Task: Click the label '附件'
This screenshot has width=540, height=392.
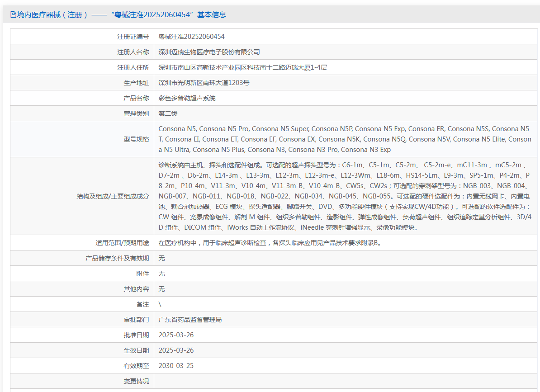Action: point(142,274)
